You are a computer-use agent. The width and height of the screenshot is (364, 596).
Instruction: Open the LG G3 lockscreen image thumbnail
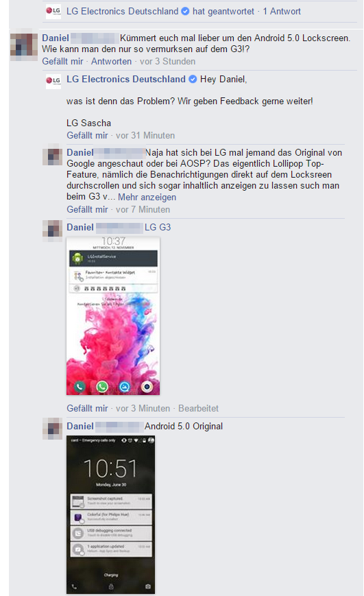(113, 316)
